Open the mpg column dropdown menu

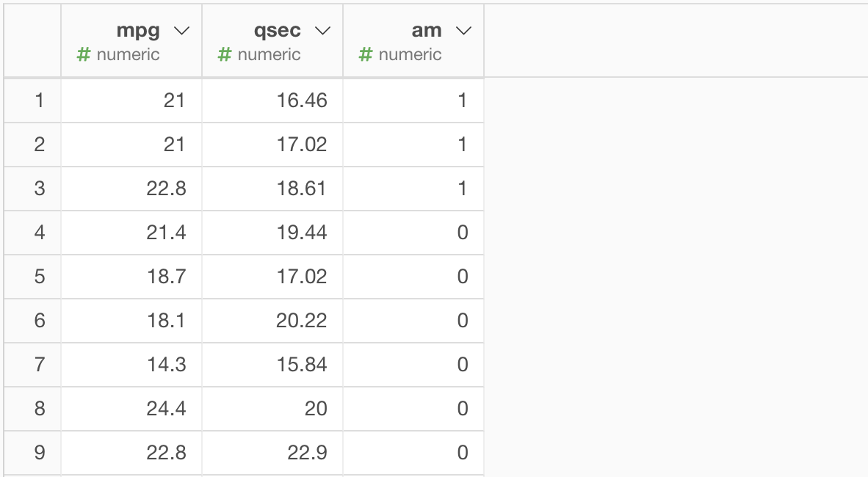(x=181, y=31)
